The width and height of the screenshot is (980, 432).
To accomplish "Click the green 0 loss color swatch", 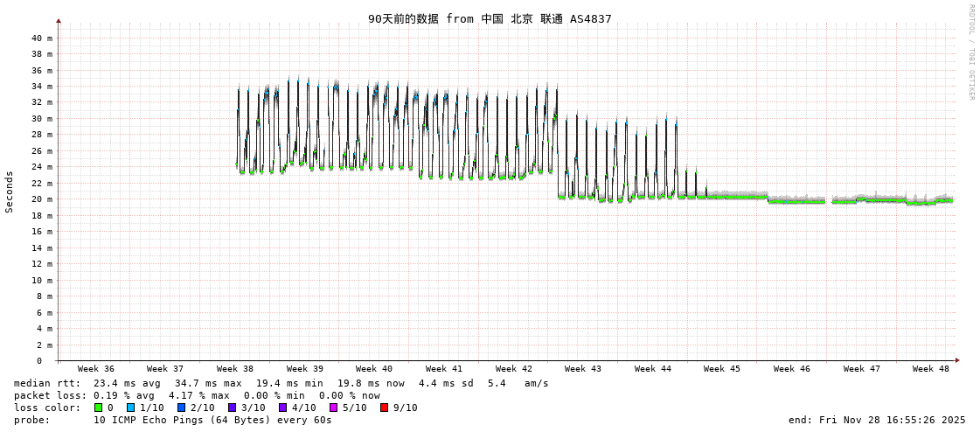I will [x=98, y=408].
